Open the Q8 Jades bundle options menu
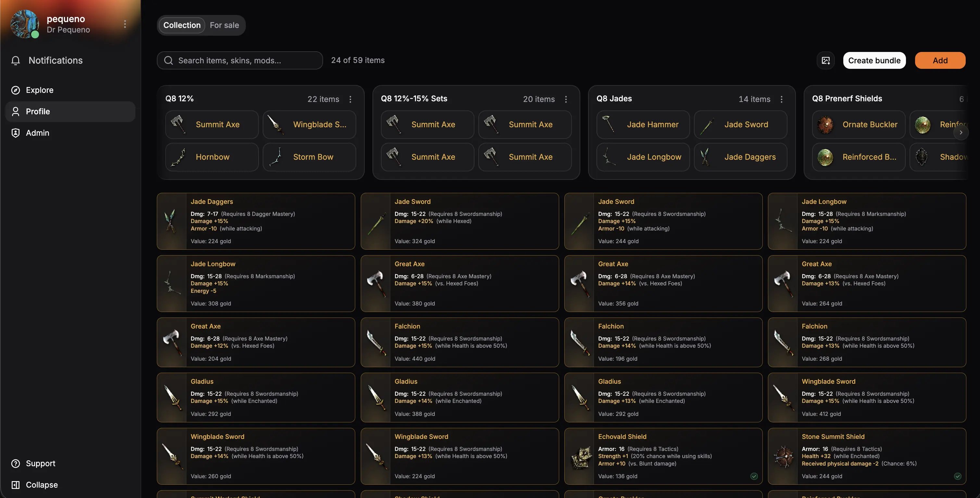980x498 pixels. click(x=781, y=99)
